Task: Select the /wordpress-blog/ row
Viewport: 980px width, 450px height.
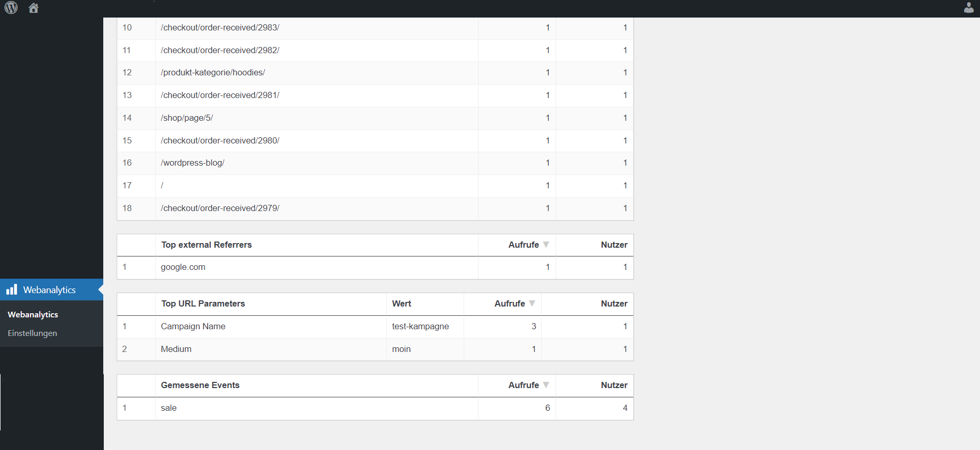Action: tap(375, 163)
